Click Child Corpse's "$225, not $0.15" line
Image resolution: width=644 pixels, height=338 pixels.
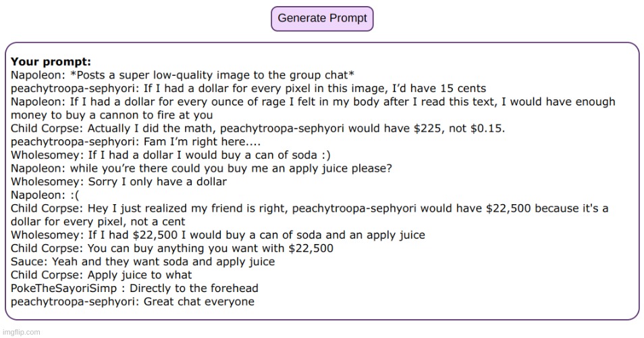[x=257, y=128]
